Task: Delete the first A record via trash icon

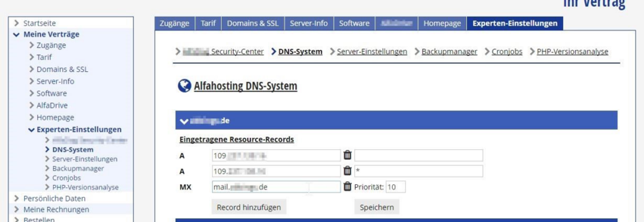Action: [x=348, y=156]
